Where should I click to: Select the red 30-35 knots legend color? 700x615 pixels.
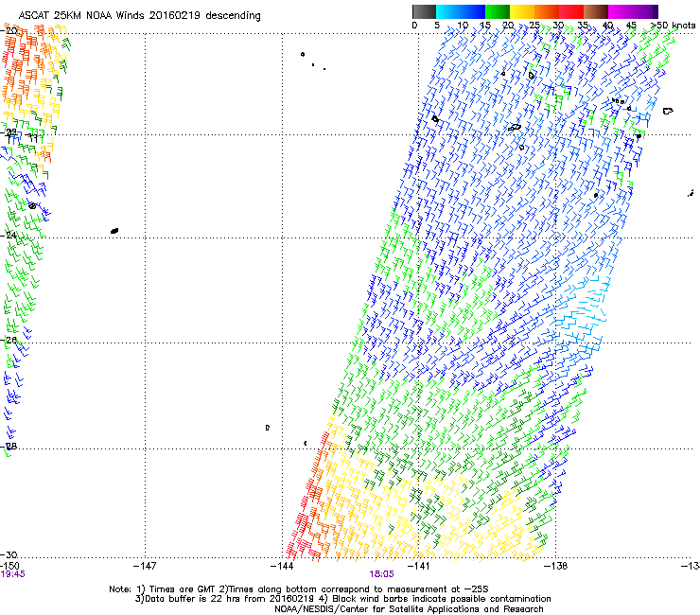[571, 11]
